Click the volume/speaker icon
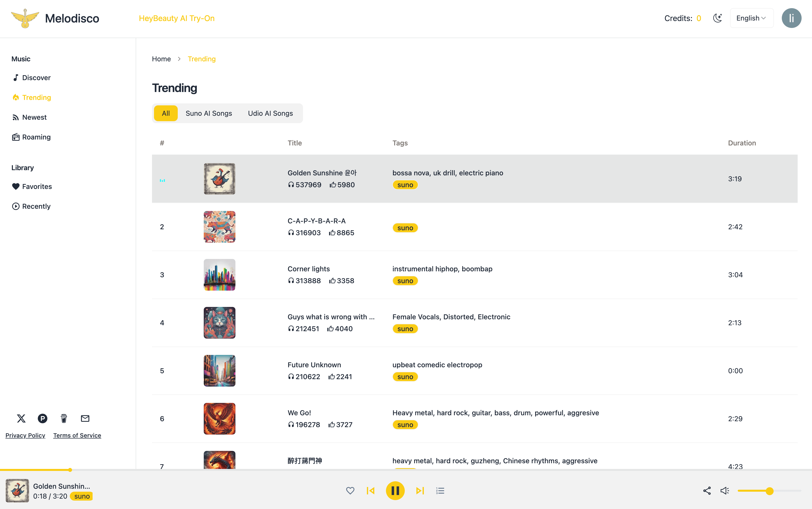 click(x=725, y=491)
